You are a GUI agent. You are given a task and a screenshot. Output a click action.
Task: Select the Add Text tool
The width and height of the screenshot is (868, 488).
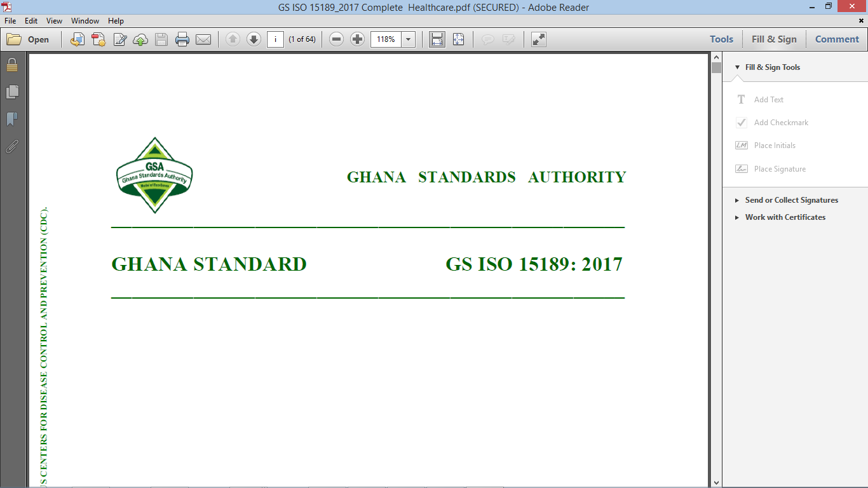click(x=759, y=100)
